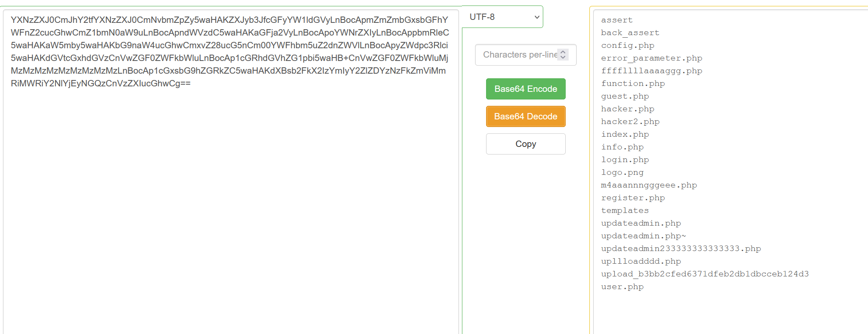
Task: Click the 'uplllloadddd.php' output line
Action: point(641,261)
